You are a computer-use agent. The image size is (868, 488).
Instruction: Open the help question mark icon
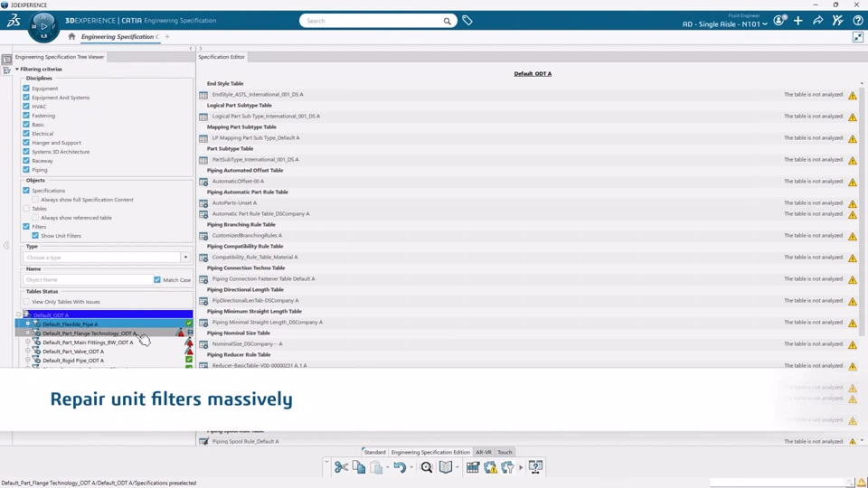coord(857,21)
